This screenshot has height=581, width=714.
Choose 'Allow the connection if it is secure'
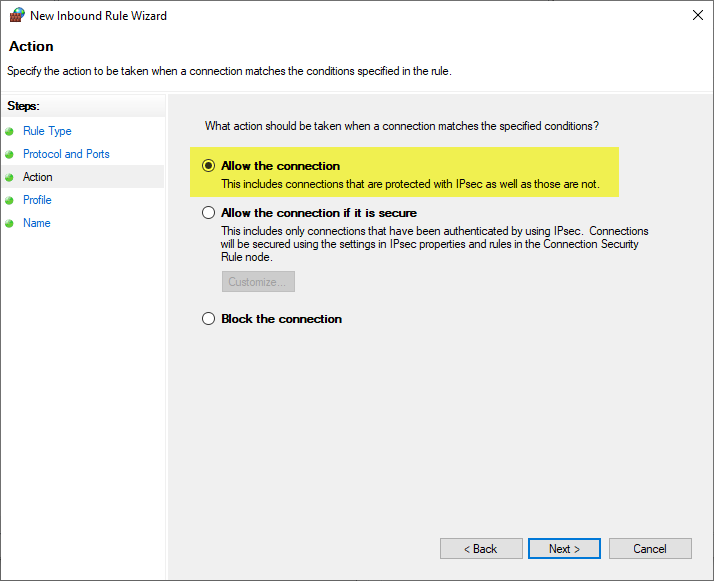208,213
